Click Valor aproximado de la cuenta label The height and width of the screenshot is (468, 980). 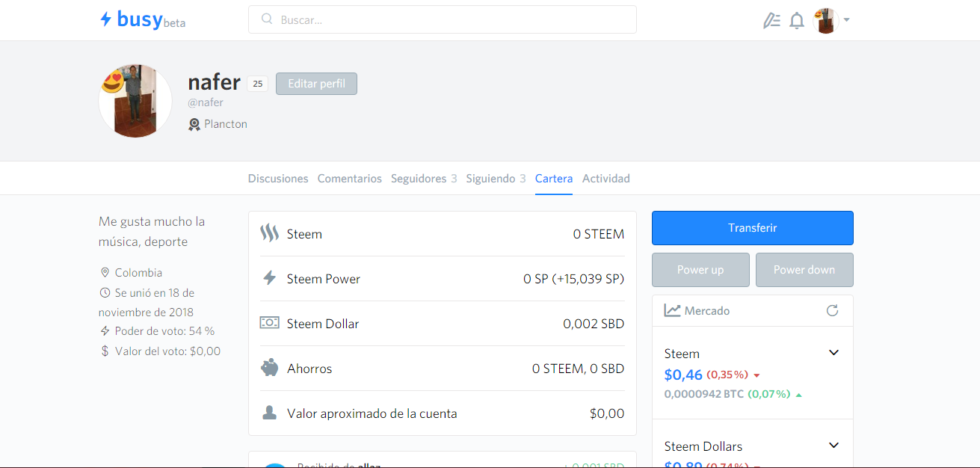tap(372, 413)
